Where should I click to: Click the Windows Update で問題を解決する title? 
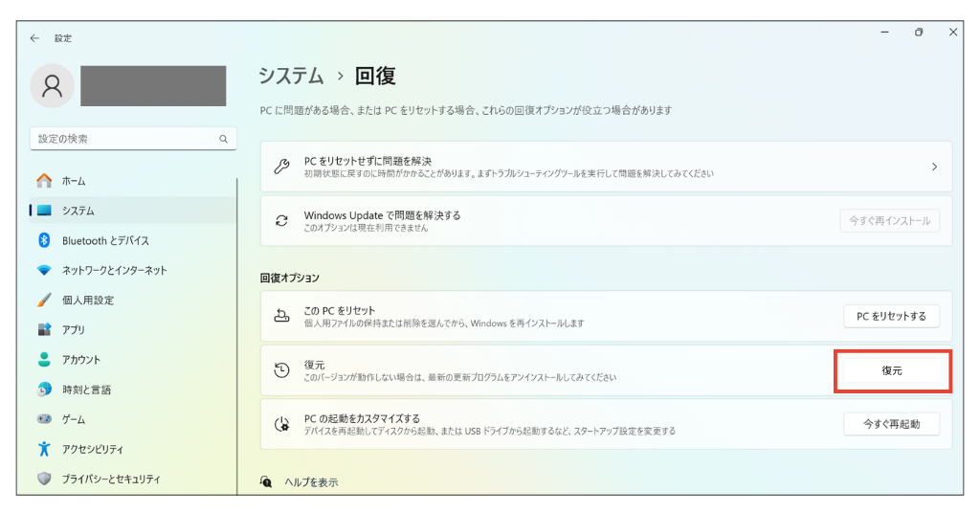click(382, 215)
